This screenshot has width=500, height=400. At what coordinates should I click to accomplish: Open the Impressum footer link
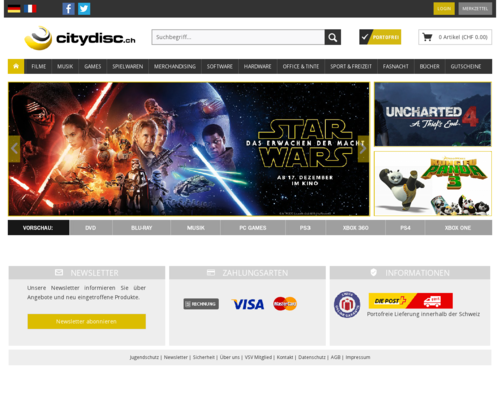pos(358,357)
